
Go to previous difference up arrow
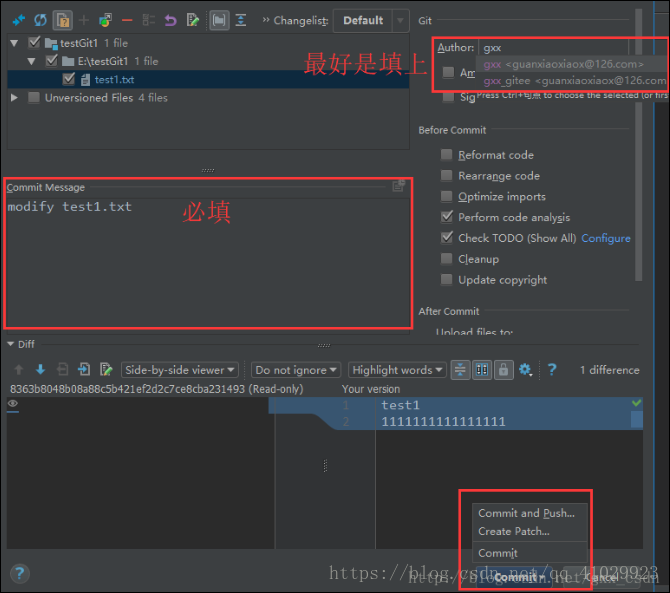coord(18,370)
